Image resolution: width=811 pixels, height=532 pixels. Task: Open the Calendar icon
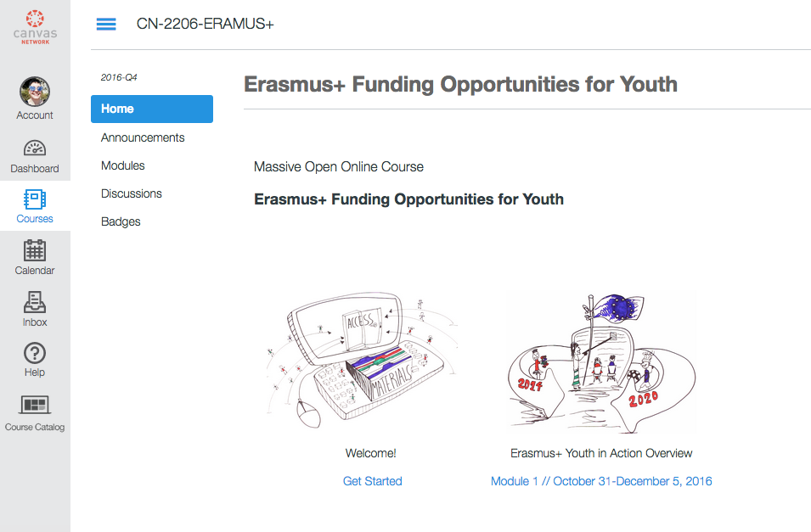(35, 251)
